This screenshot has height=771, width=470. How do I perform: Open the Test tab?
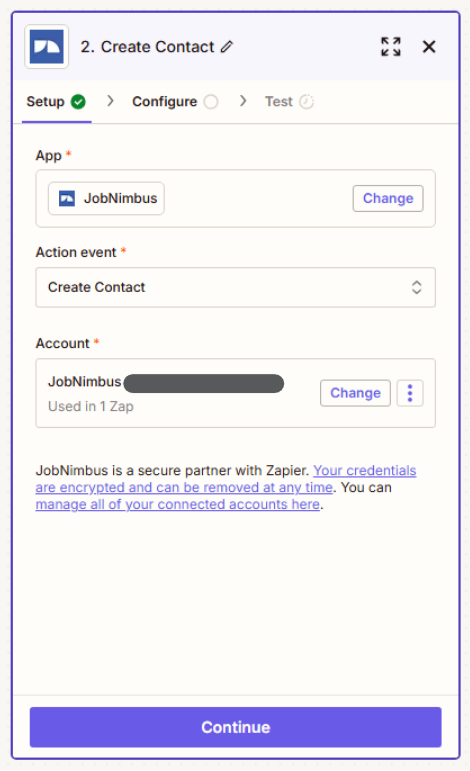pyautogui.click(x=289, y=102)
